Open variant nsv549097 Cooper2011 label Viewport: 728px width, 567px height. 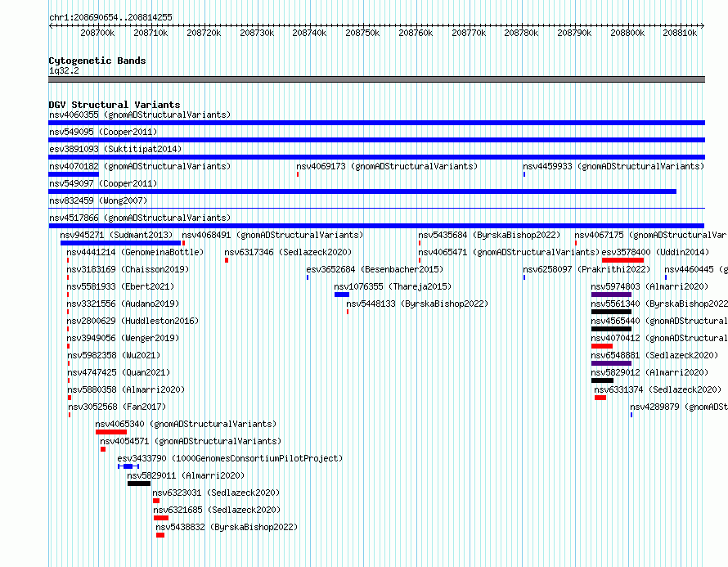[103, 183]
